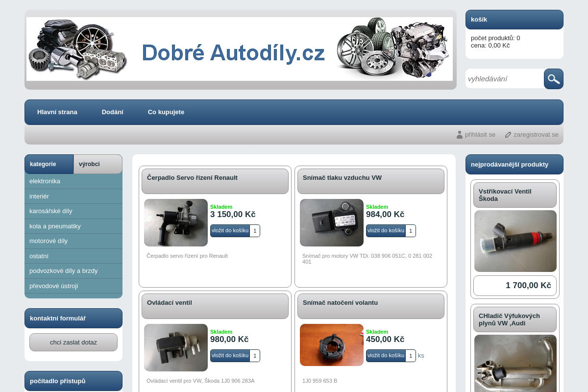Select the motorové díly category
This screenshot has height=392, width=588.
click(x=49, y=241)
